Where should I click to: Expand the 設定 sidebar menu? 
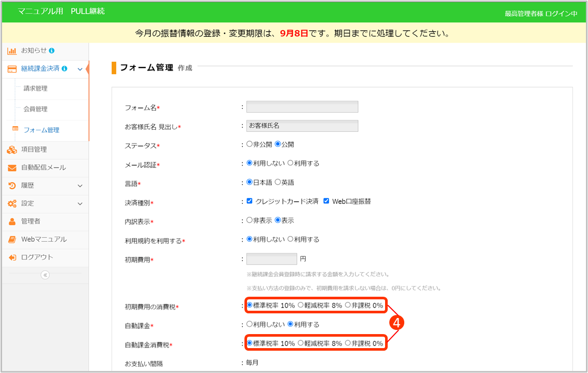[x=80, y=204]
